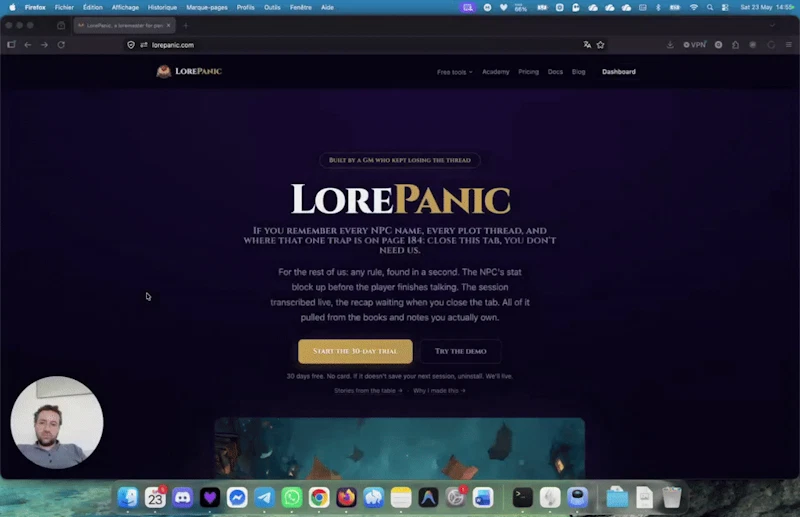800x517 pixels.
Task: Click the shield tracking protection icon
Action: (x=131, y=45)
